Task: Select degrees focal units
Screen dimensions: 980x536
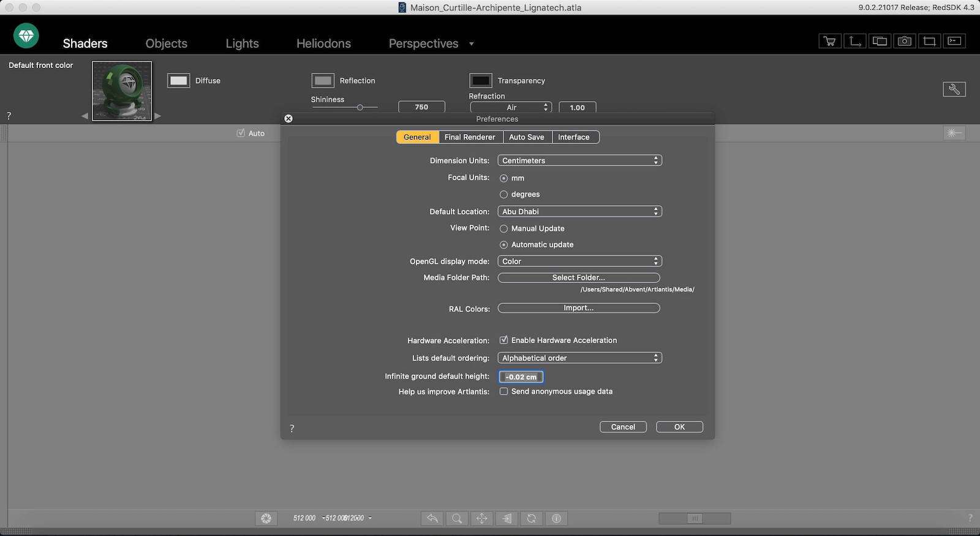Action: pyautogui.click(x=503, y=194)
